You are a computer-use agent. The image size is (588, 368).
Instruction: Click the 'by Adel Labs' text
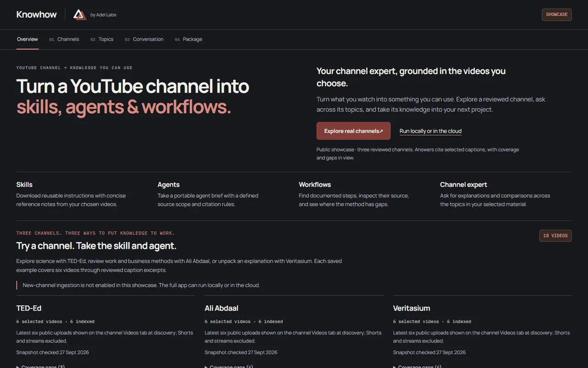(x=103, y=15)
